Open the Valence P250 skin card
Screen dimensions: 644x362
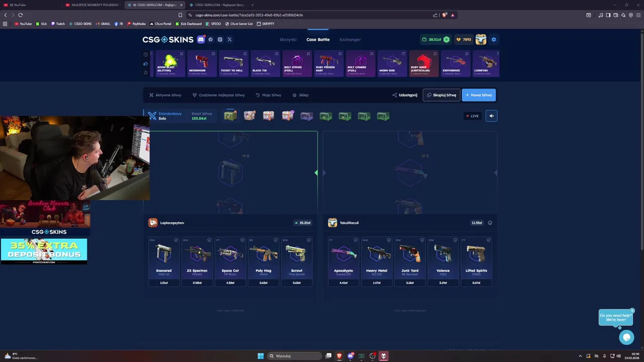[443, 261]
